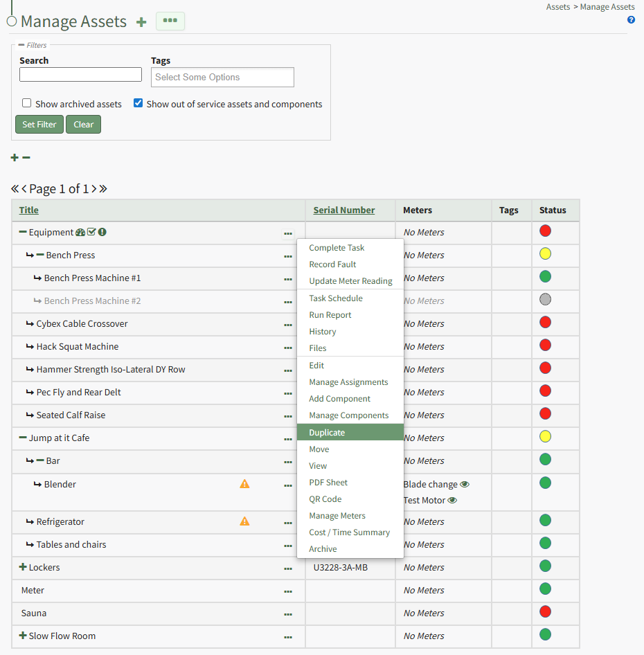Image resolution: width=644 pixels, height=655 pixels.
Task: Click the yellow status dot for Bench Press
Action: tap(545, 254)
